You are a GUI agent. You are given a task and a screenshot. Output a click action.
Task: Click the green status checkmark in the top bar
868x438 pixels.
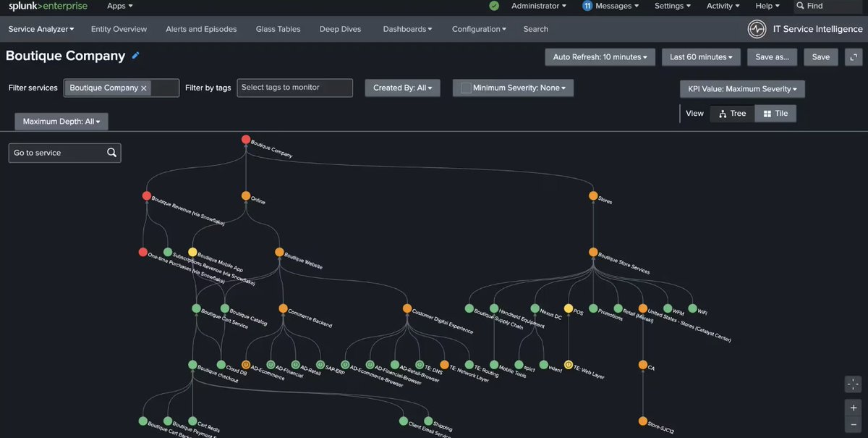pos(494,6)
